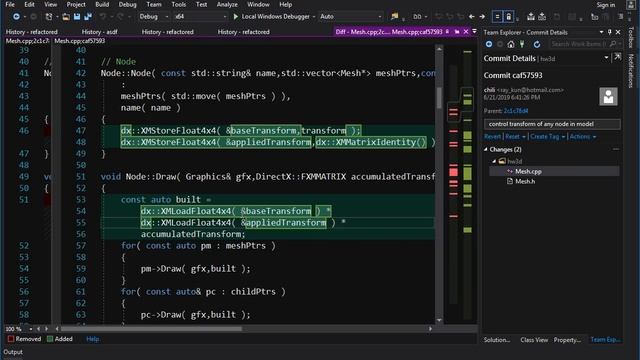Click the Save All icon
The height and width of the screenshot is (360, 640).
(x=88, y=17)
